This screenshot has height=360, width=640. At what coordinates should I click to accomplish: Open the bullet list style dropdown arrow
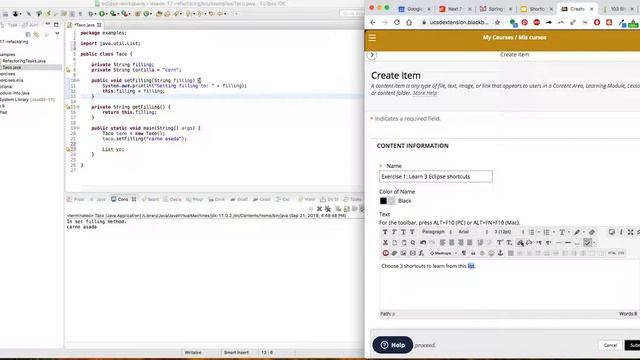(539, 232)
